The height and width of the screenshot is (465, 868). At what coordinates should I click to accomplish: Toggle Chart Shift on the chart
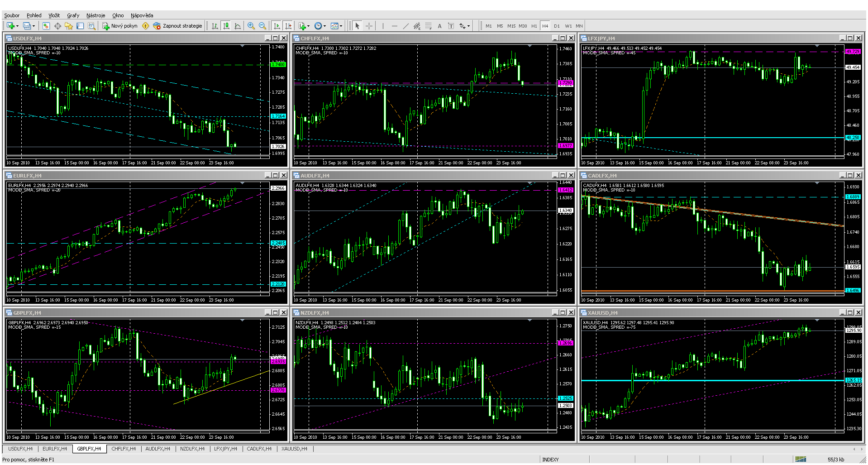point(288,26)
